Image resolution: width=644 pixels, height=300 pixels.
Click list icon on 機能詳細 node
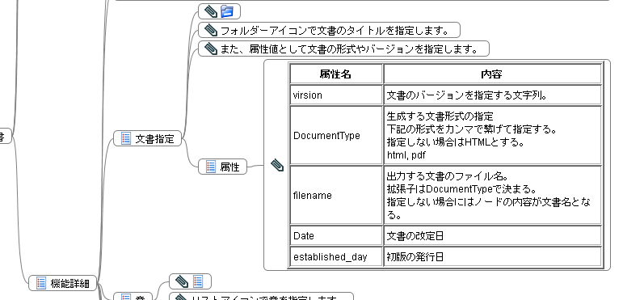coord(41,283)
